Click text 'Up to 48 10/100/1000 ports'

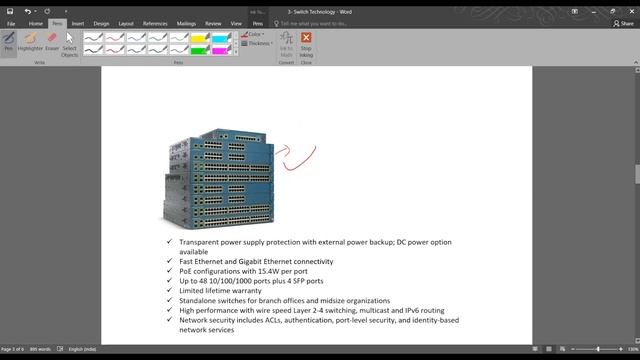[225, 281]
